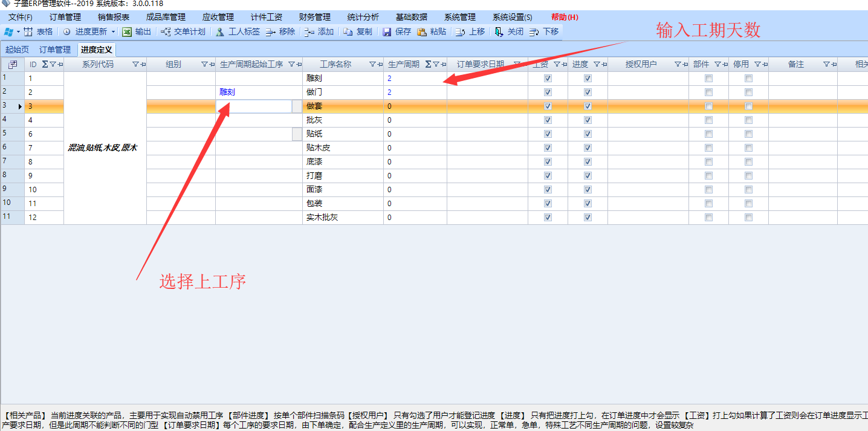Click the close (关闭) door icon

click(499, 31)
